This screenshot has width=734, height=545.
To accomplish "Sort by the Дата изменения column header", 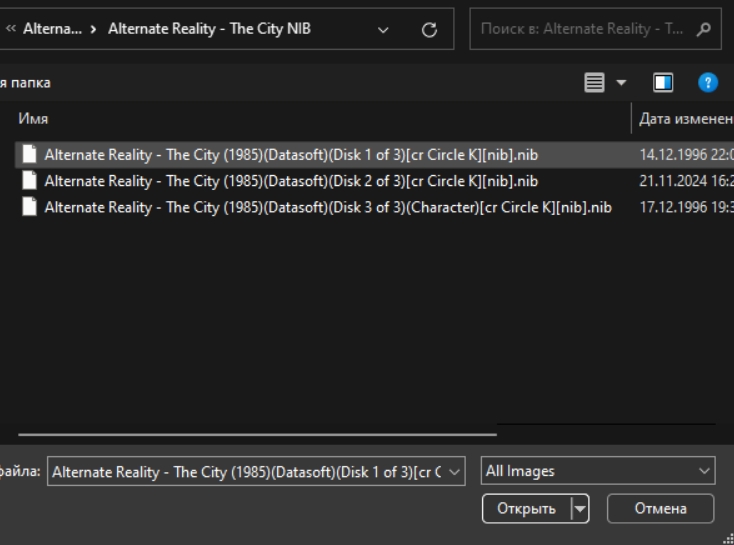I will 686,119.
